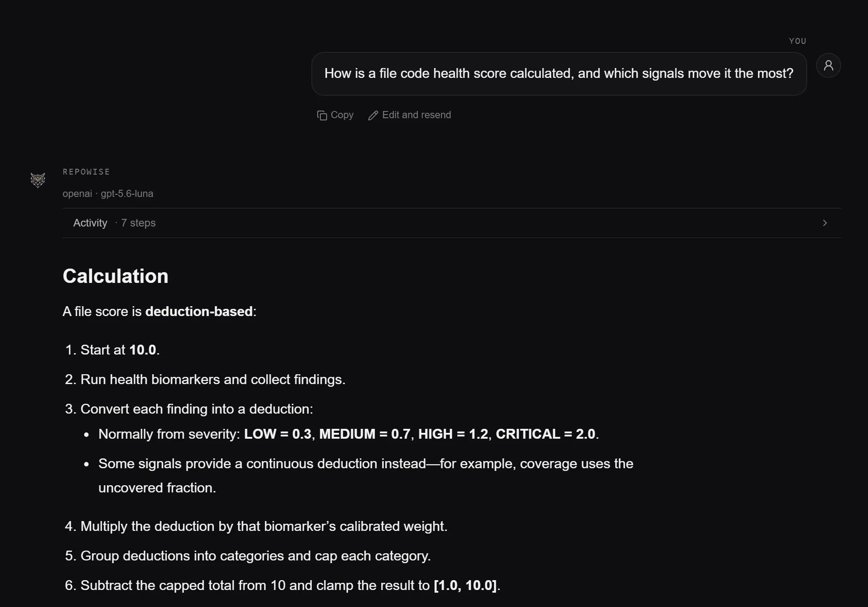This screenshot has width=868, height=607.
Task: Click Edit and resend
Action: click(409, 115)
